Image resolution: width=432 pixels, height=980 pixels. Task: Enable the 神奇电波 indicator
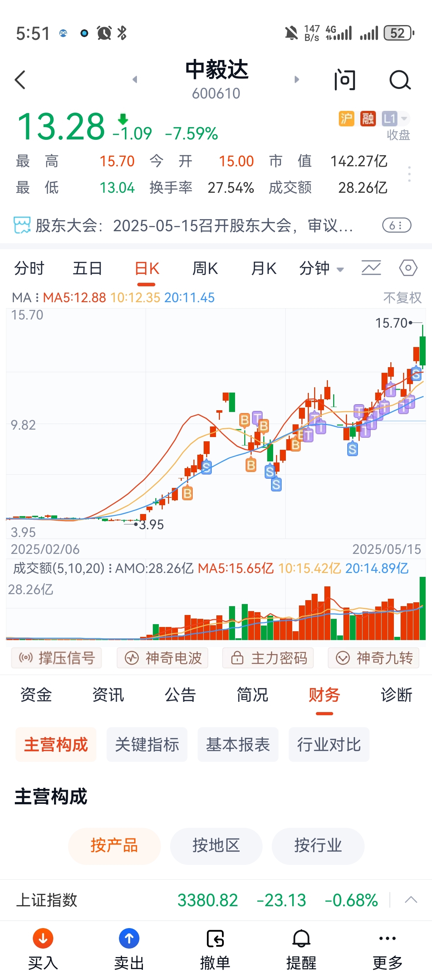coord(162,658)
